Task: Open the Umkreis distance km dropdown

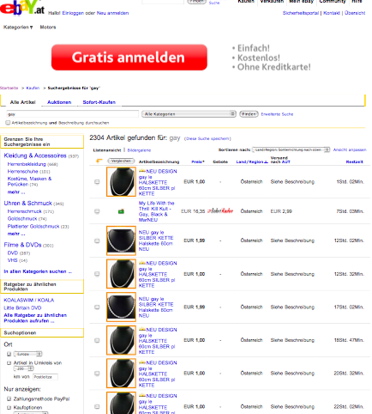Action: pos(24,369)
